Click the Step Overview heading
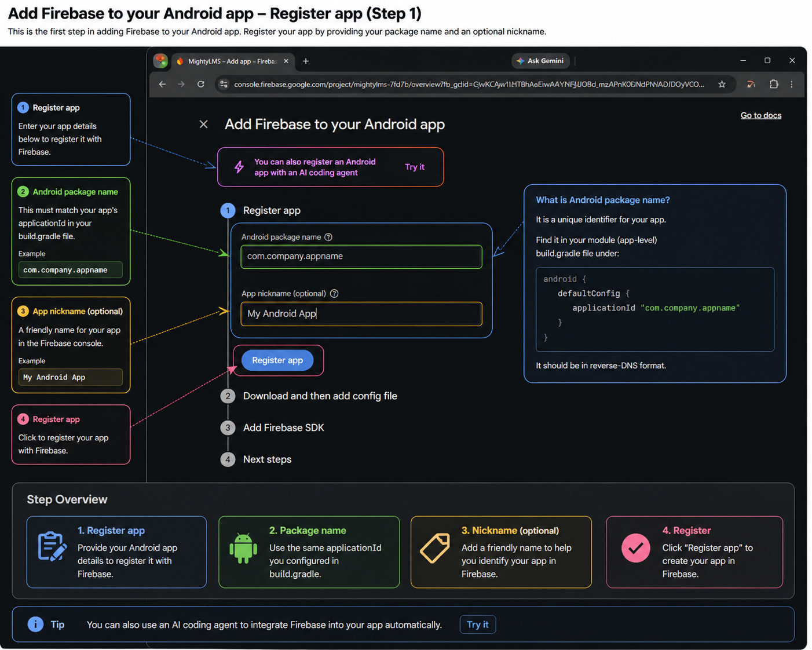Image resolution: width=812 pixels, height=650 pixels. click(x=67, y=499)
